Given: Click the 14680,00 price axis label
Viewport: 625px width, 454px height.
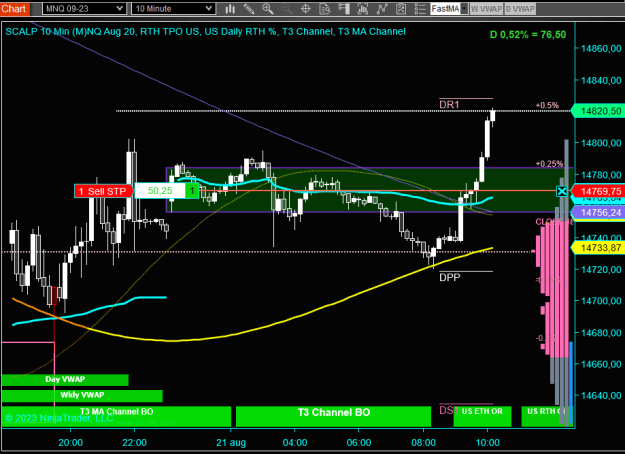Looking at the screenshot, I should [x=601, y=333].
